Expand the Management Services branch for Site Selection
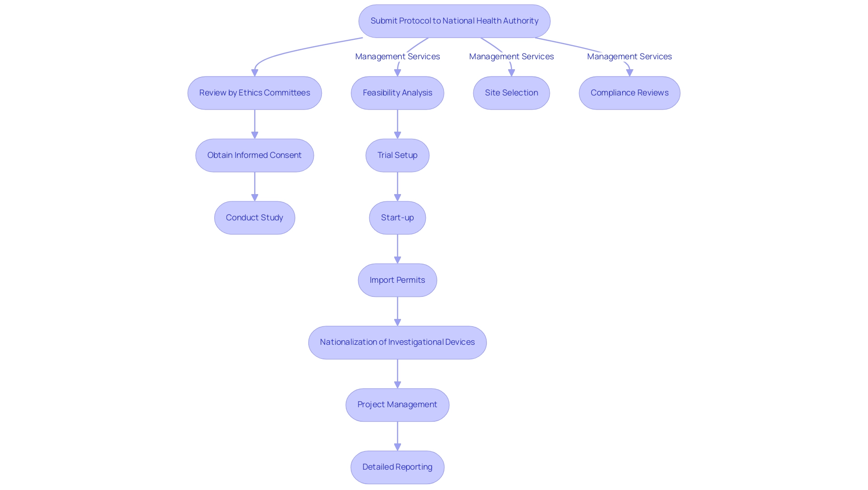868x490 pixels. pyautogui.click(x=511, y=92)
